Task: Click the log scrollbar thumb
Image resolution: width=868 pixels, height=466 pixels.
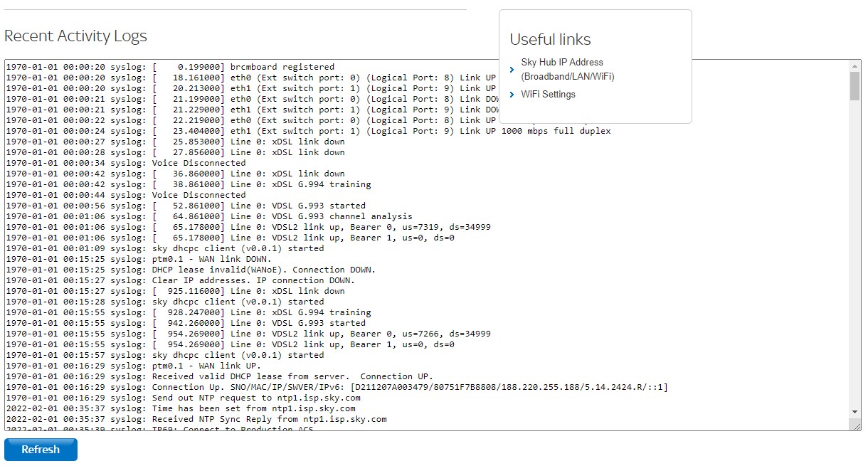Action: [855, 85]
